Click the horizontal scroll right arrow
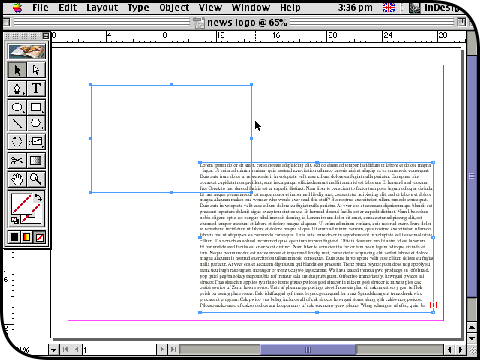Screen dimensions: 480x360 [x=460, y=350]
